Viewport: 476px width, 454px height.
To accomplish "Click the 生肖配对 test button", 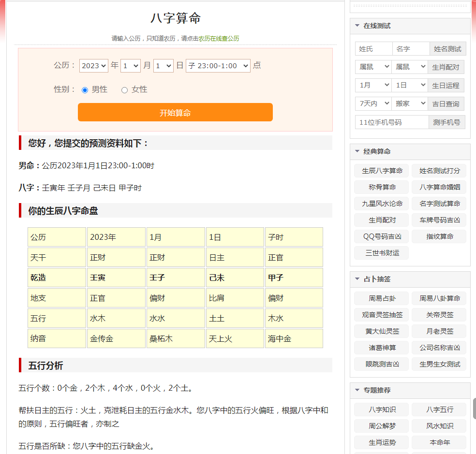I will (x=446, y=67).
